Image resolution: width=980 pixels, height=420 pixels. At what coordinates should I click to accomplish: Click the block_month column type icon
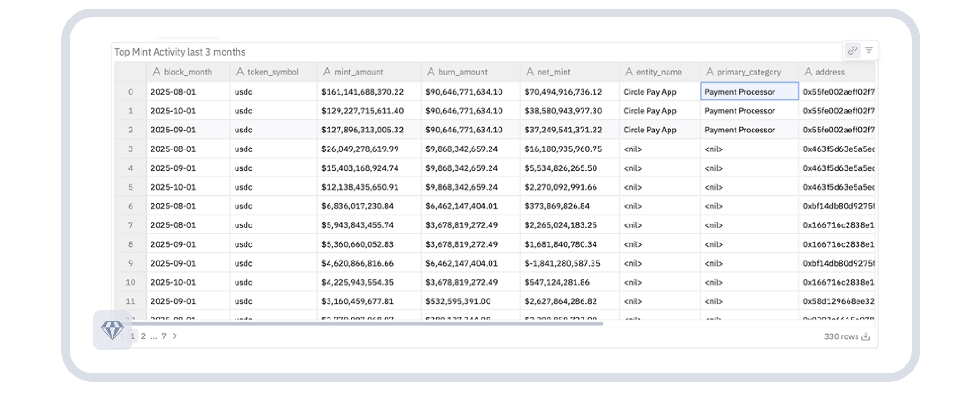(156, 72)
